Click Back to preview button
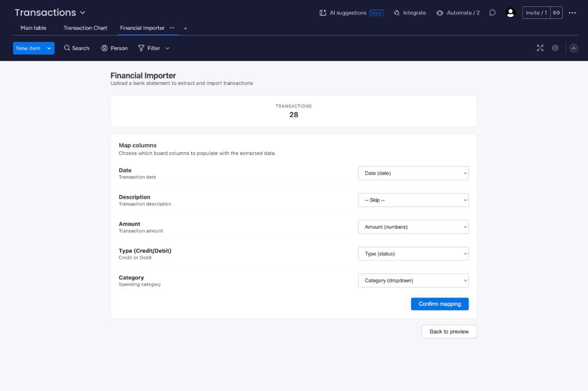 click(x=449, y=331)
